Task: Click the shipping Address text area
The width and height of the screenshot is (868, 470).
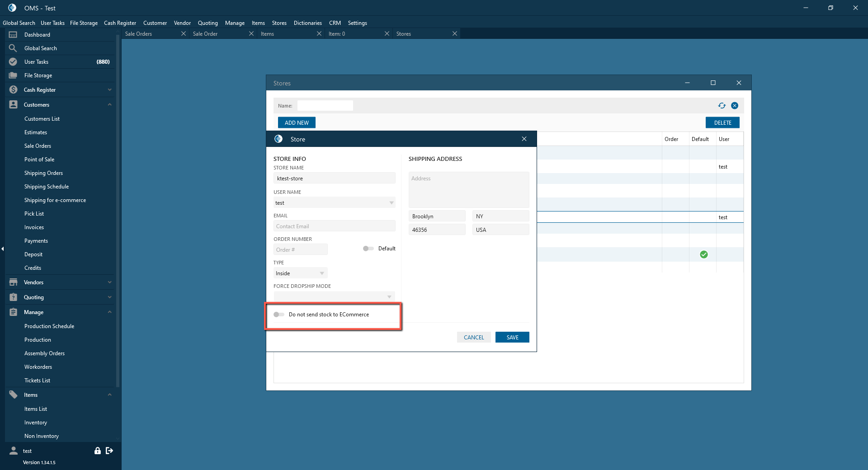Action: click(x=469, y=190)
